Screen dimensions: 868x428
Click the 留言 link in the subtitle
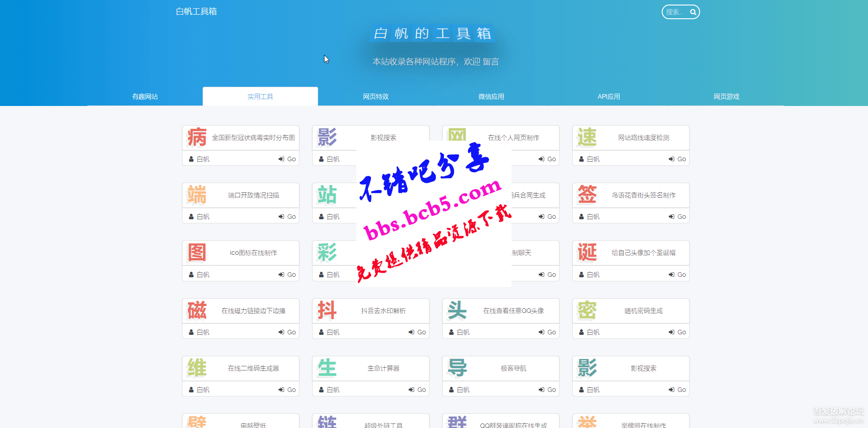click(491, 62)
